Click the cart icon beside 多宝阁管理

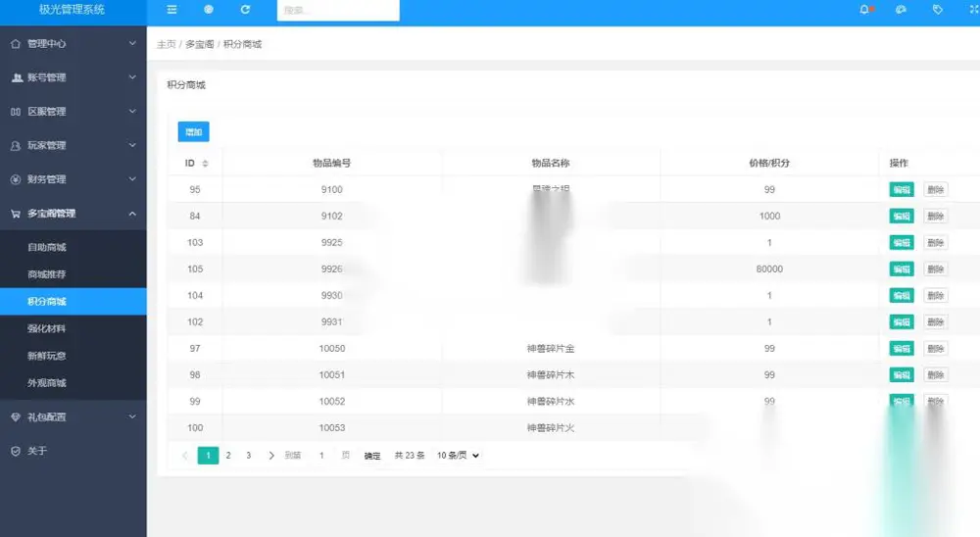click(16, 214)
